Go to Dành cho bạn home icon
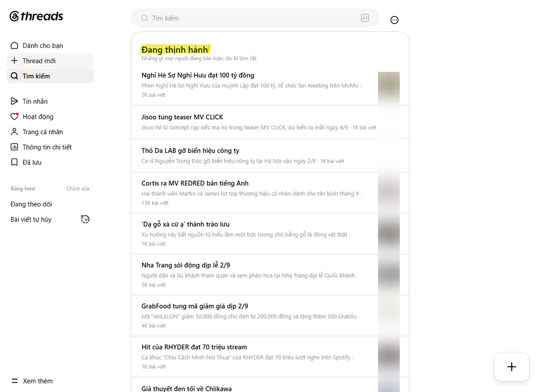The height and width of the screenshot is (392, 540). click(x=14, y=45)
